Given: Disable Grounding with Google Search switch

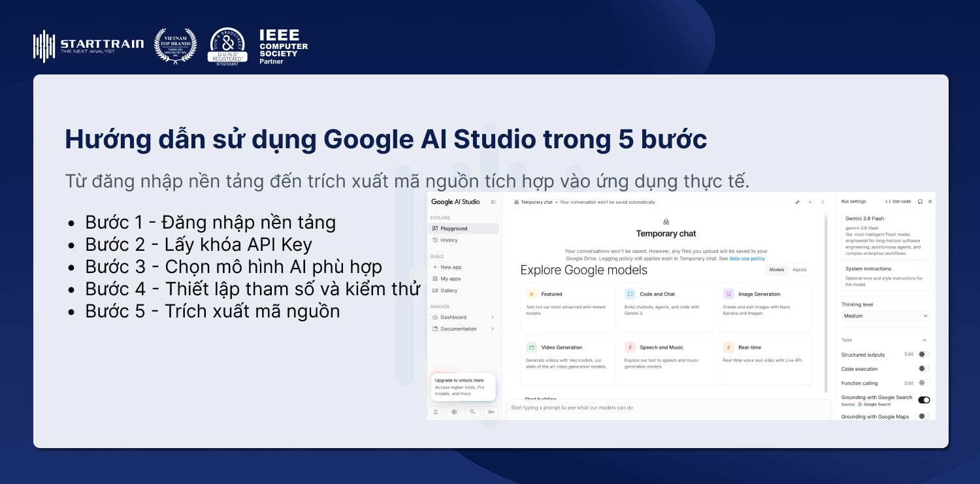Looking at the screenshot, I should coord(924,400).
